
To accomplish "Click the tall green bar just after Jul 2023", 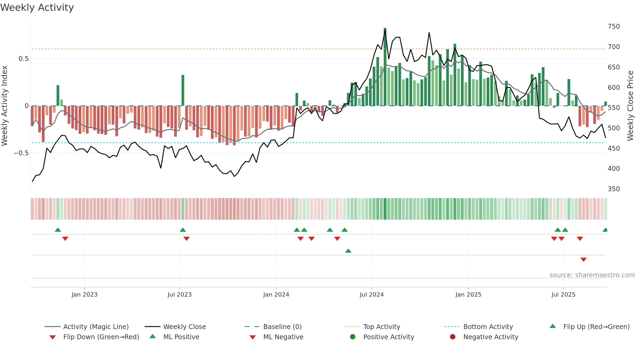I will tap(183, 90).
